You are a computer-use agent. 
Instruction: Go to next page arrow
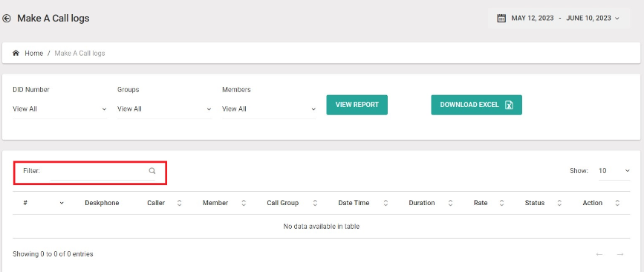pyautogui.click(x=620, y=254)
